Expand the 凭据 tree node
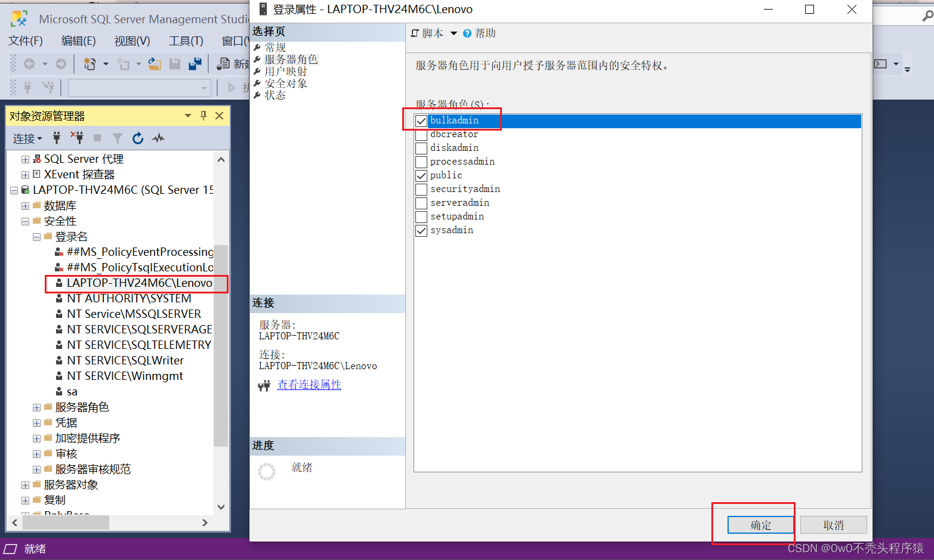 pyautogui.click(x=36, y=423)
